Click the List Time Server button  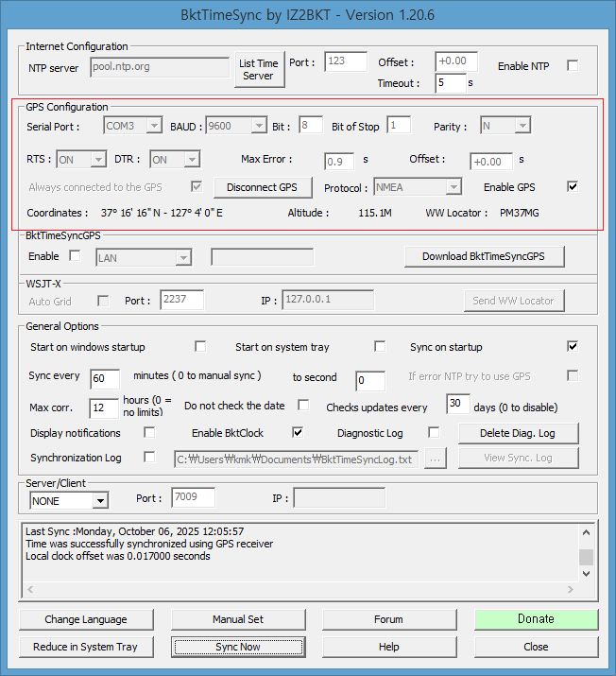[258, 70]
